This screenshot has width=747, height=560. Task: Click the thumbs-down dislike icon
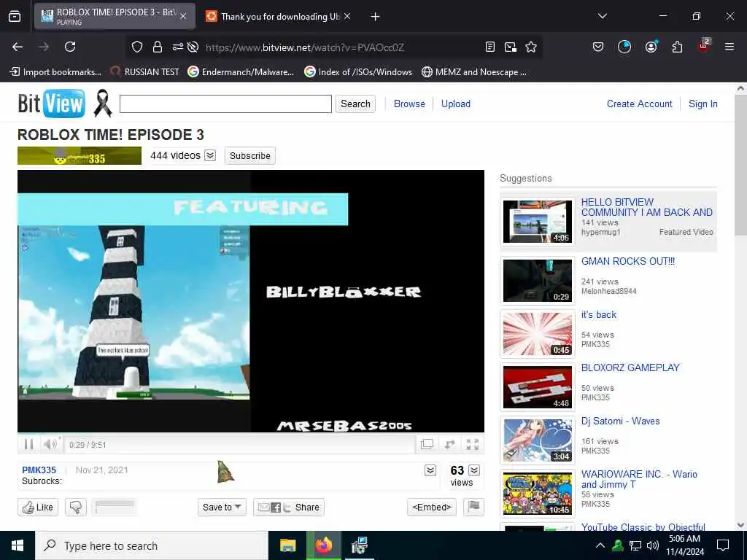tap(75, 507)
